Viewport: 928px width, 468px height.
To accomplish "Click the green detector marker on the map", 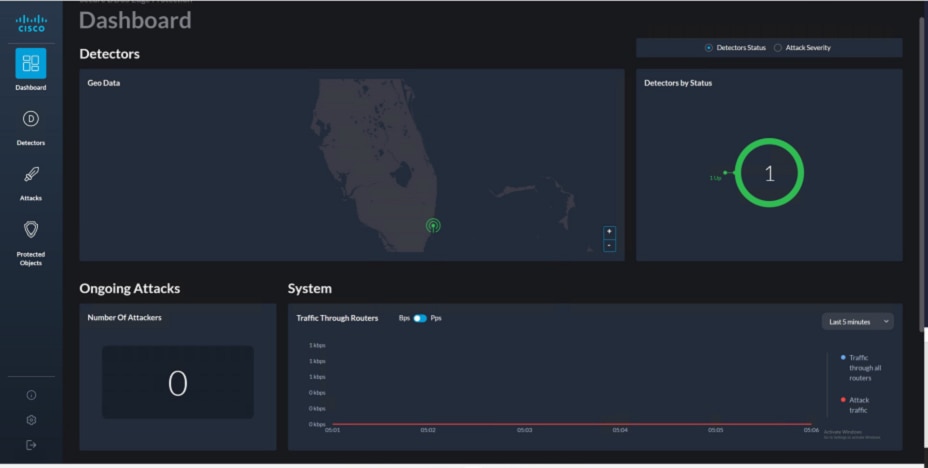I will [x=433, y=225].
